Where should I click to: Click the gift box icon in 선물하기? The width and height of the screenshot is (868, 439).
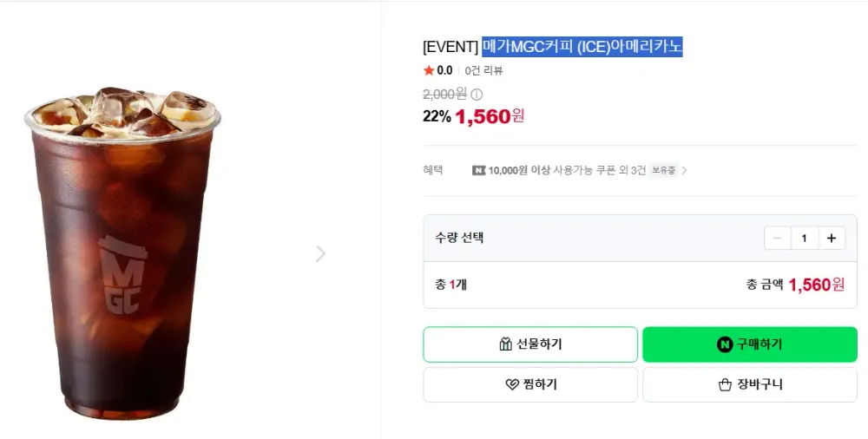pyautogui.click(x=505, y=344)
